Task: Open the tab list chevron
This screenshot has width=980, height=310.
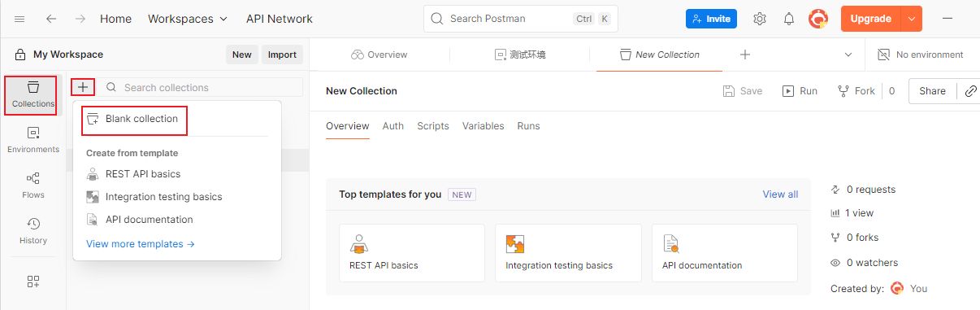Action: click(x=848, y=55)
